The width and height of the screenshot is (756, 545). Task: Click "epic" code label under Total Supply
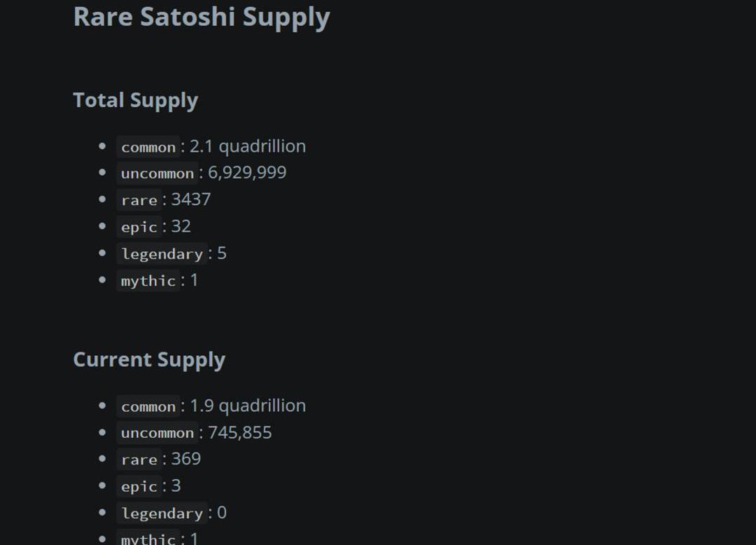pos(139,227)
